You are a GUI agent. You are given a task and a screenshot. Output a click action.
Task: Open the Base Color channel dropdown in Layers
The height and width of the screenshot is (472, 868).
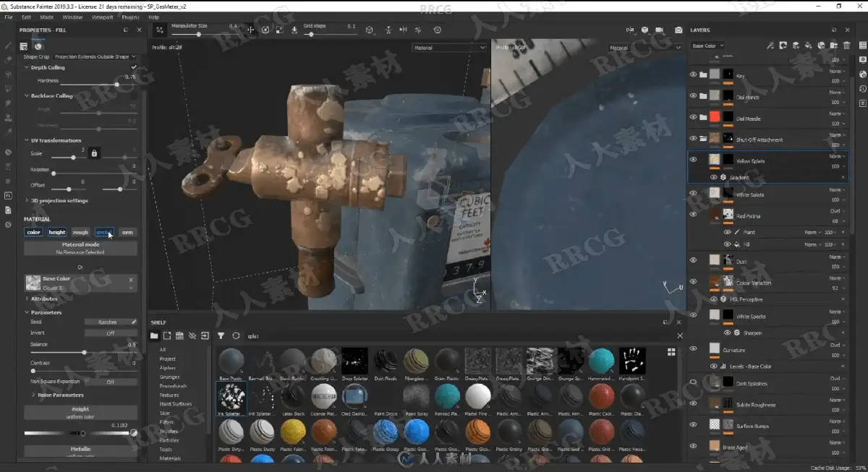pos(707,46)
